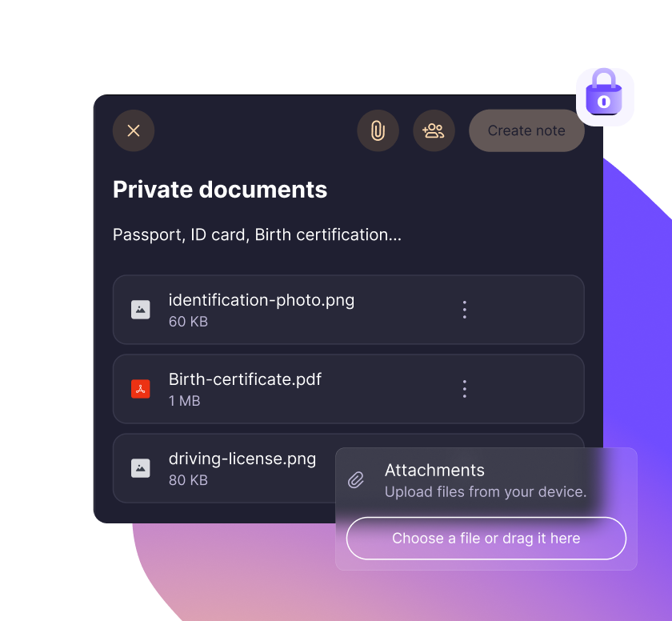The image size is (672, 621).
Task: Click the image icon beside identification-photo.png
Action: tap(141, 310)
